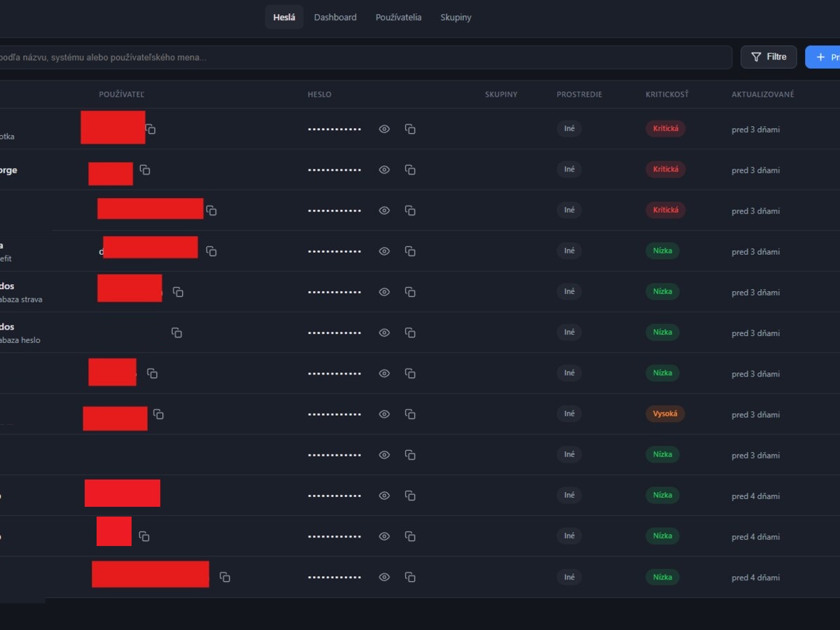
Task: Copy the password in the "efit" row
Action: tap(410, 251)
